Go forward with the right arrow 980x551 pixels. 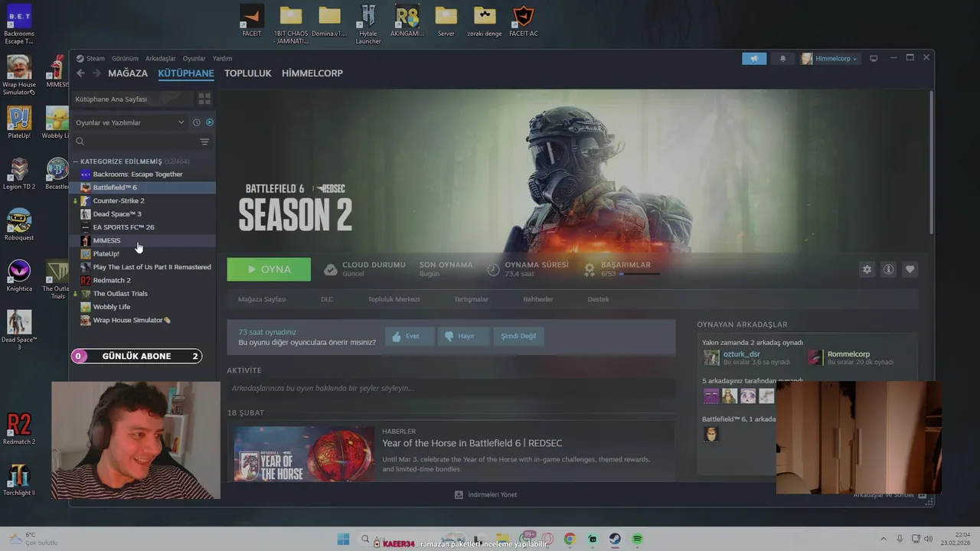click(x=96, y=73)
